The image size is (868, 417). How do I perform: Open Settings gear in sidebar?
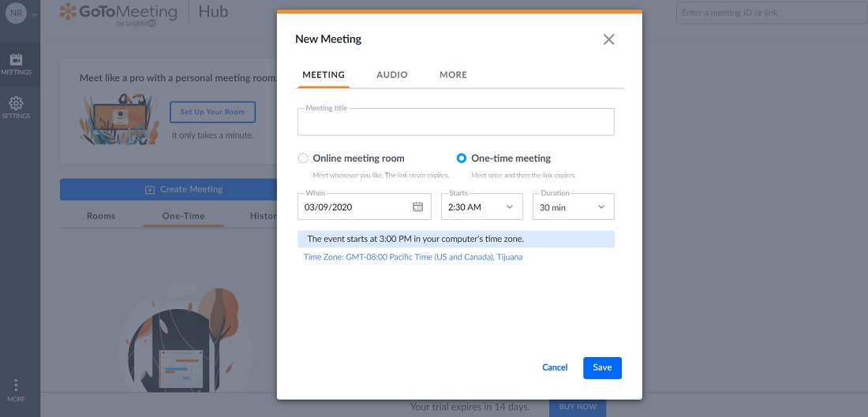[x=16, y=107]
